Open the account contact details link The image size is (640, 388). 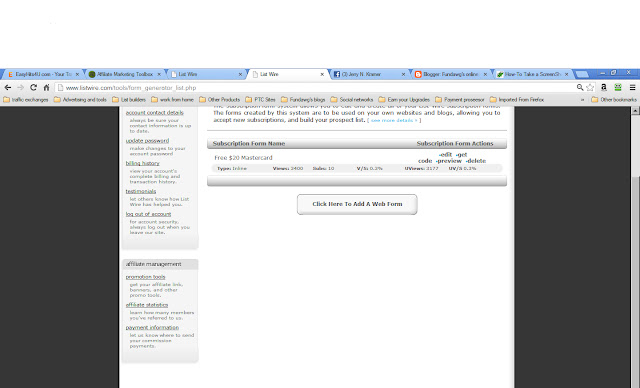pyautogui.click(x=155, y=113)
